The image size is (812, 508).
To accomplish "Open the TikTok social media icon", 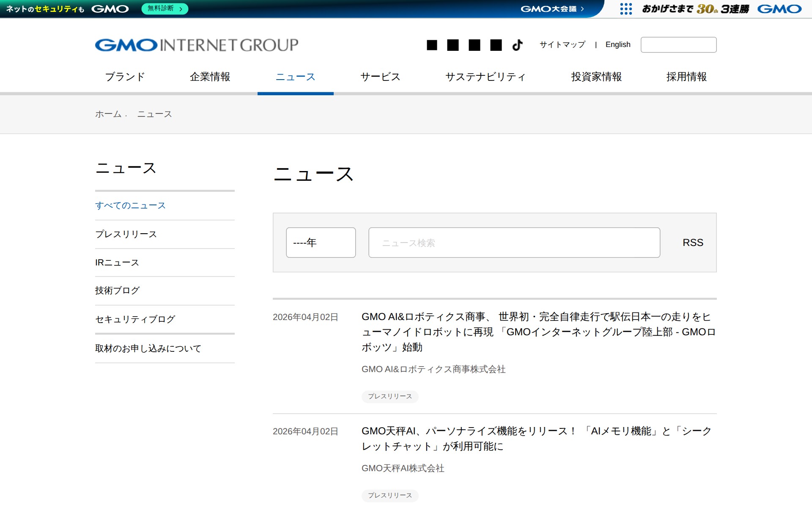I will pos(517,44).
